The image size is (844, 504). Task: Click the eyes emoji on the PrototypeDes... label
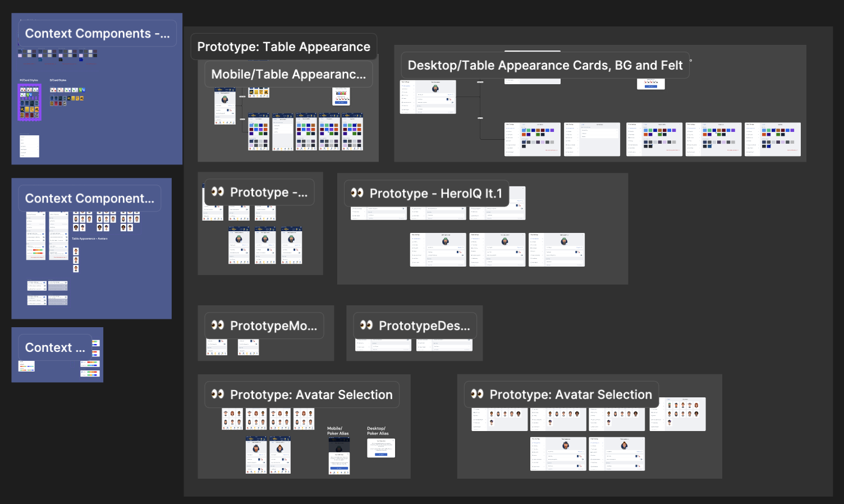(x=366, y=326)
